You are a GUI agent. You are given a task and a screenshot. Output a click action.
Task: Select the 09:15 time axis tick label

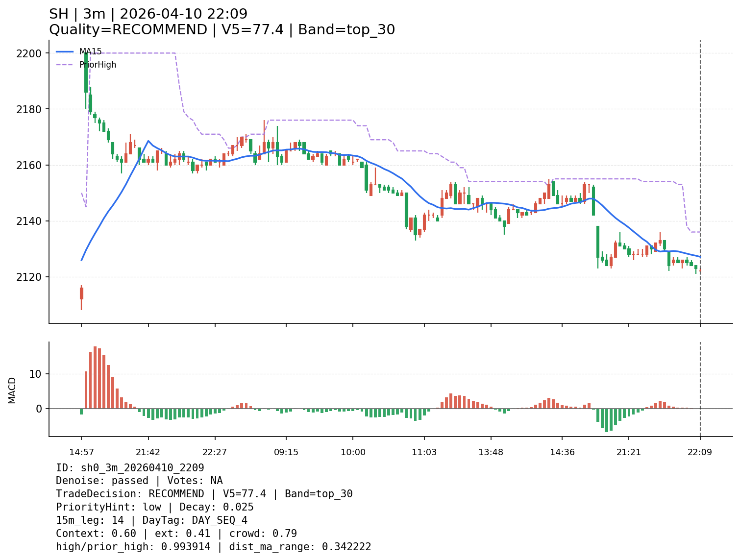(286, 452)
